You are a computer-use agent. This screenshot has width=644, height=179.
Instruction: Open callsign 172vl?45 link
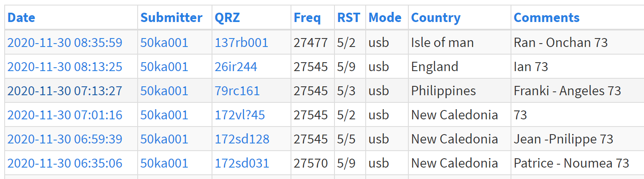[x=240, y=115]
